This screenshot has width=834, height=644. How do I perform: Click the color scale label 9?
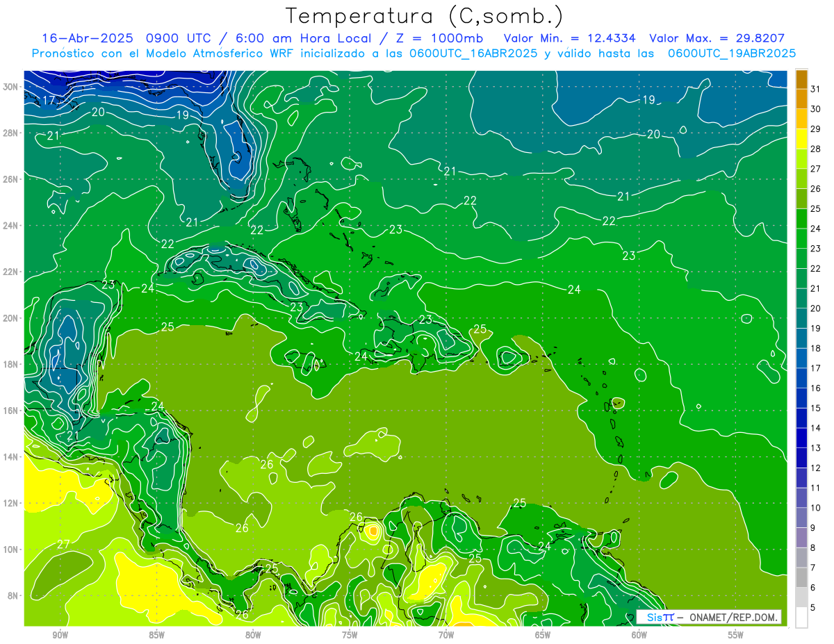[813, 528]
